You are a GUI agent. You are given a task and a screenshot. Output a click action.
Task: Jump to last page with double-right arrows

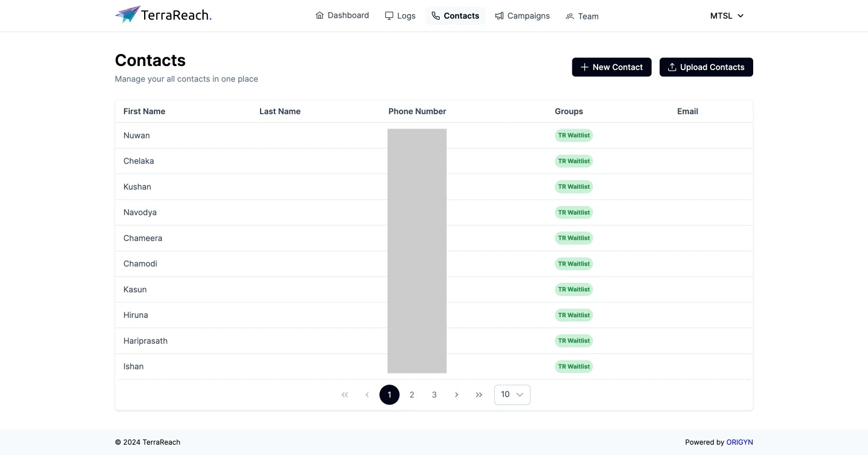point(479,395)
